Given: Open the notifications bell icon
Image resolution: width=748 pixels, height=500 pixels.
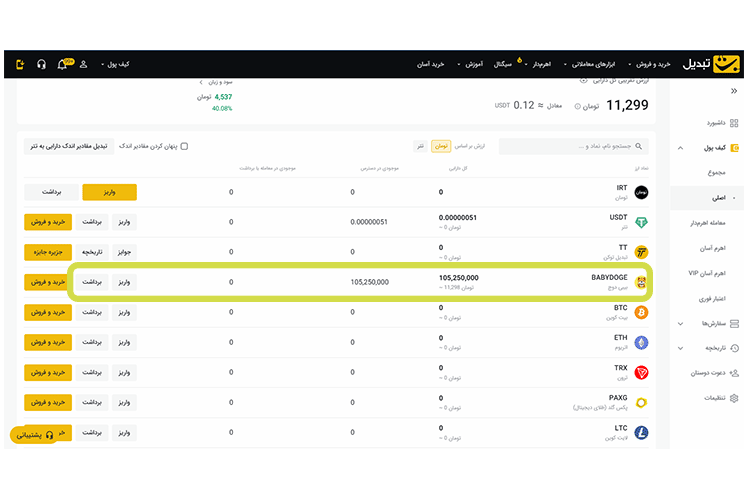Looking at the screenshot, I should (x=62, y=64).
